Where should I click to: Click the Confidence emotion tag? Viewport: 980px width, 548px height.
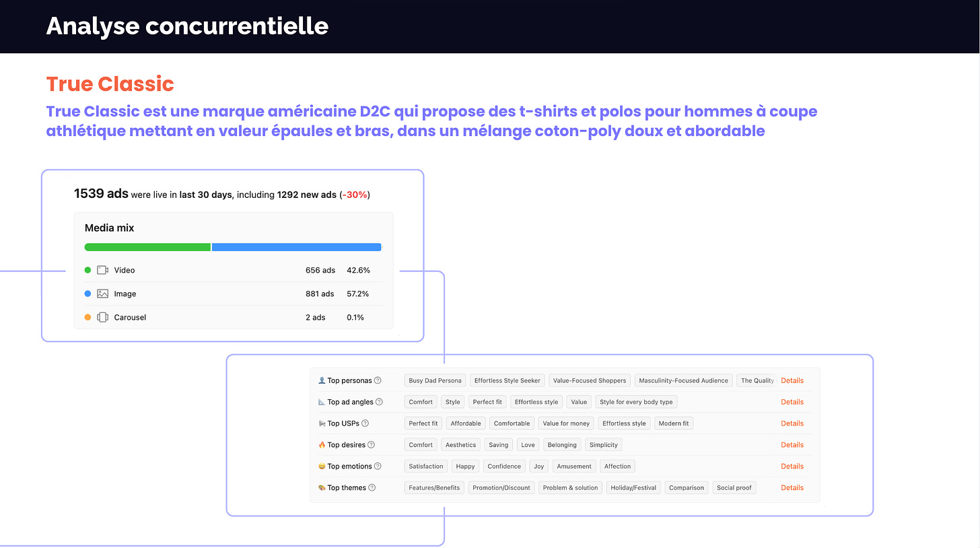[x=504, y=467]
